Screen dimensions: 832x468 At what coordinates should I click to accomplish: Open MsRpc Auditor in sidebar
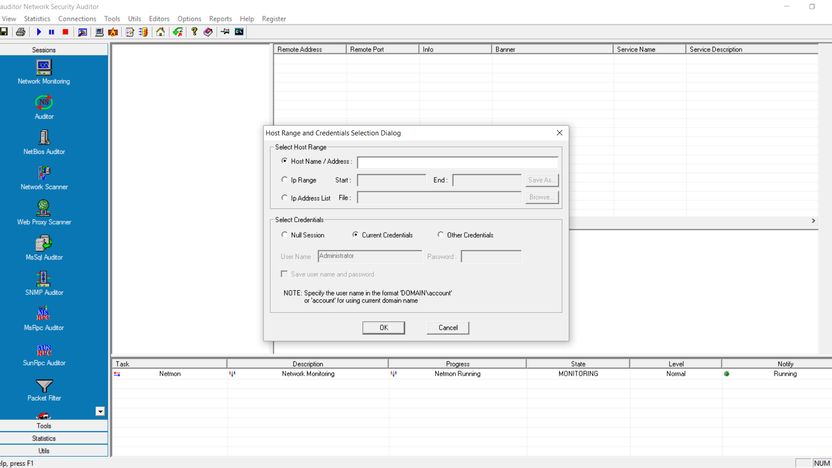click(44, 318)
